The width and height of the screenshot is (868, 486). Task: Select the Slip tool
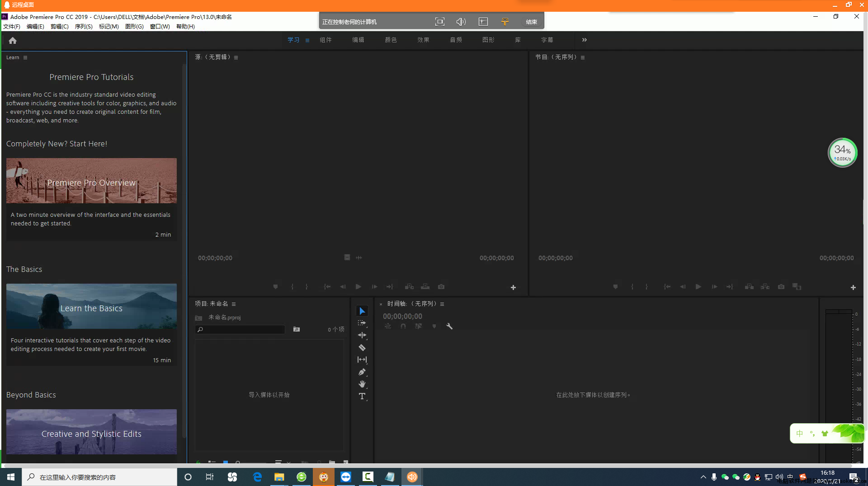(x=362, y=360)
